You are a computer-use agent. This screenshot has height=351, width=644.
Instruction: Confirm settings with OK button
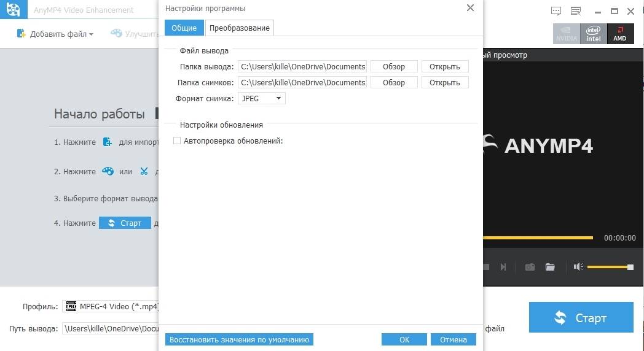(x=404, y=339)
